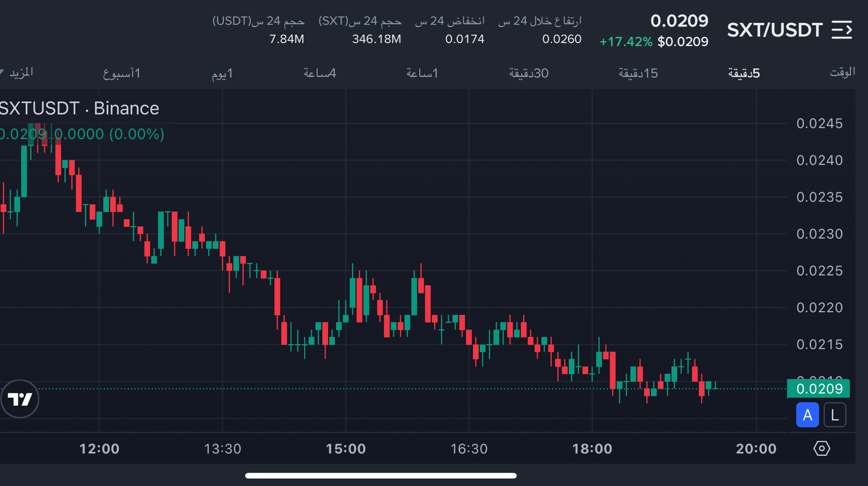Open the TradingView logo button
The height and width of the screenshot is (486, 868).
tap(19, 399)
